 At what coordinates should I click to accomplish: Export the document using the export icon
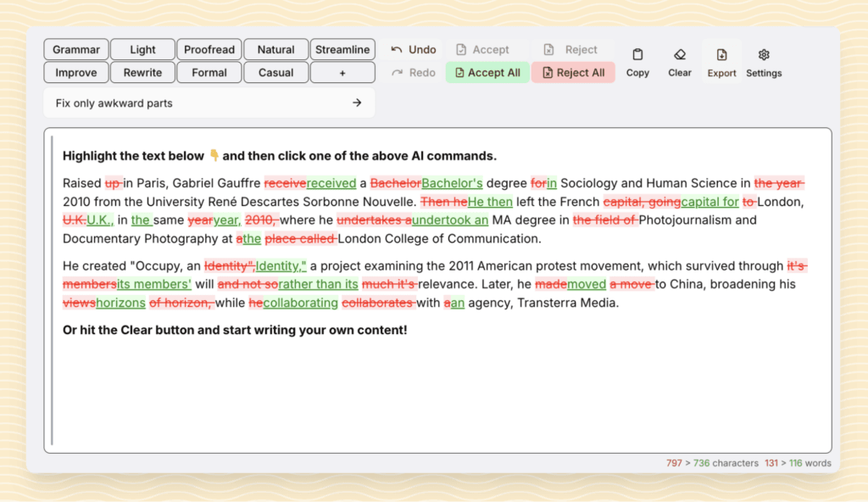pos(721,60)
